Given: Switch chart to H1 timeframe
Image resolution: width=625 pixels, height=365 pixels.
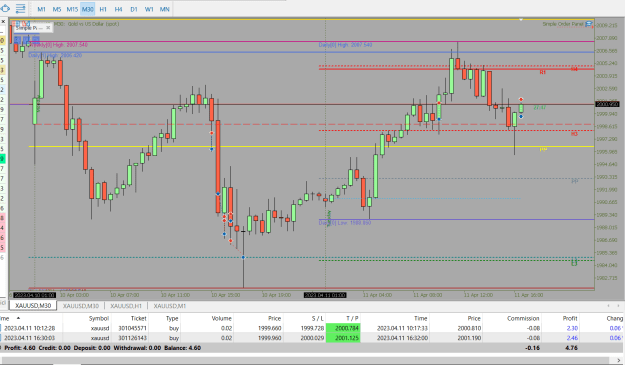Looking at the screenshot, I should coord(103,9).
